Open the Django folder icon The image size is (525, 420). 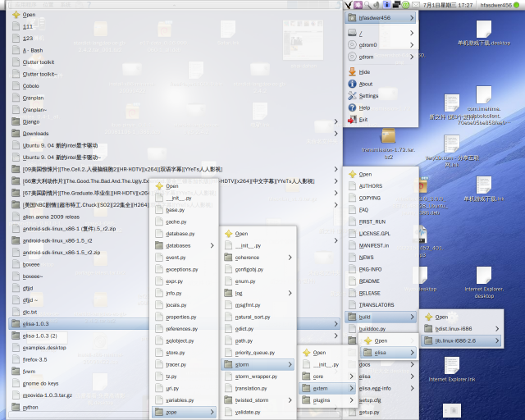[16, 121]
